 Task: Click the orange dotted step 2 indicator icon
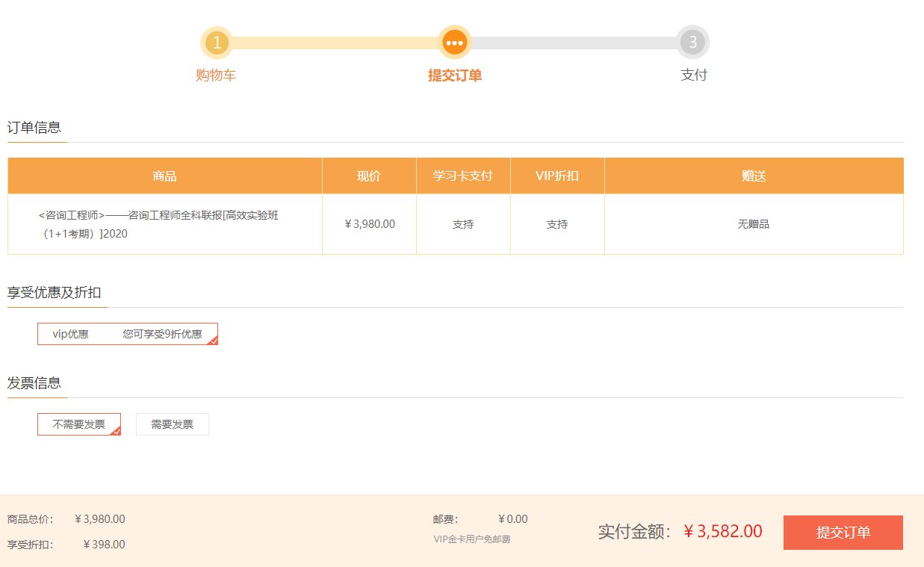[x=455, y=43]
